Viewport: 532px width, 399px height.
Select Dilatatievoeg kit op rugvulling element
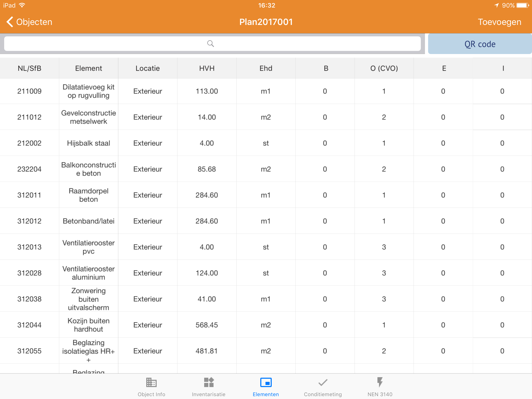pyautogui.click(x=89, y=91)
